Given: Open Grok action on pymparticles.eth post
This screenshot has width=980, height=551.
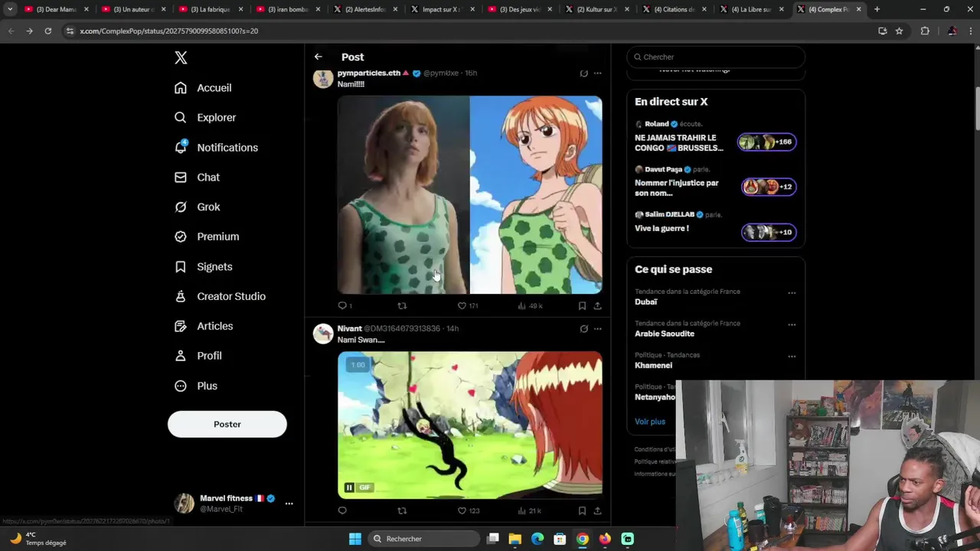Looking at the screenshot, I should [583, 73].
